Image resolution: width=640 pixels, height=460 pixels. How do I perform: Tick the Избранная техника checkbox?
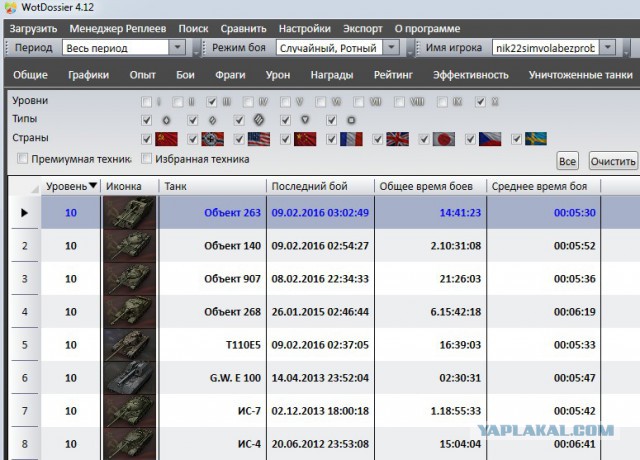(x=146, y=158)
